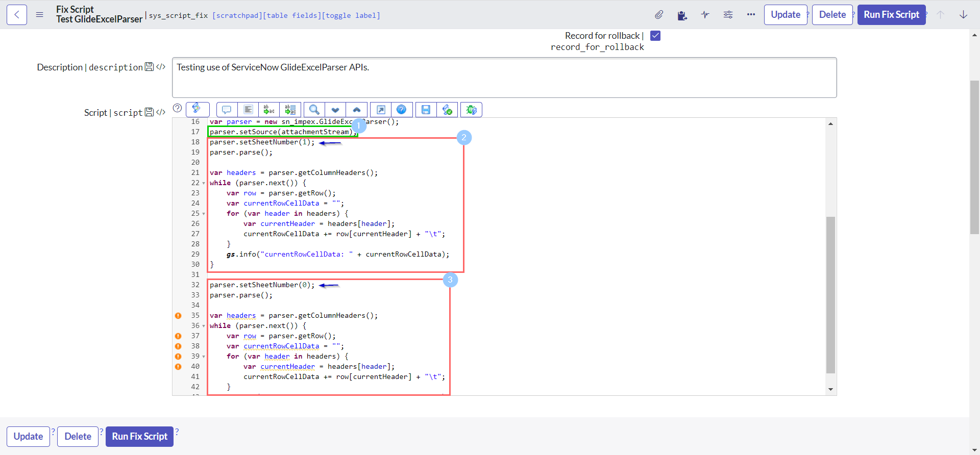Open the script debugger bug icon
Image resolution: width=980 pixels, height=455 pixels.
click(471, 110)
